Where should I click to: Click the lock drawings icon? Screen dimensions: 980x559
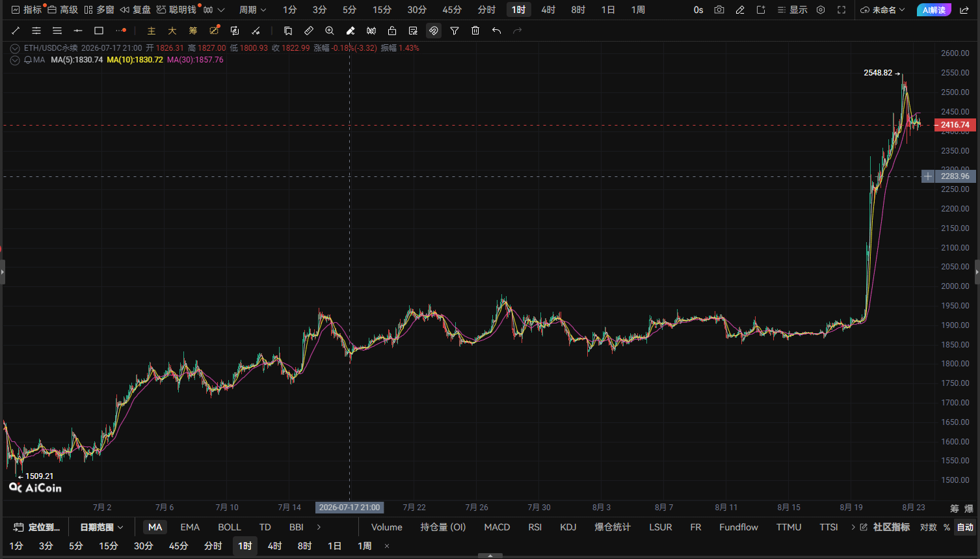[392, 31]
